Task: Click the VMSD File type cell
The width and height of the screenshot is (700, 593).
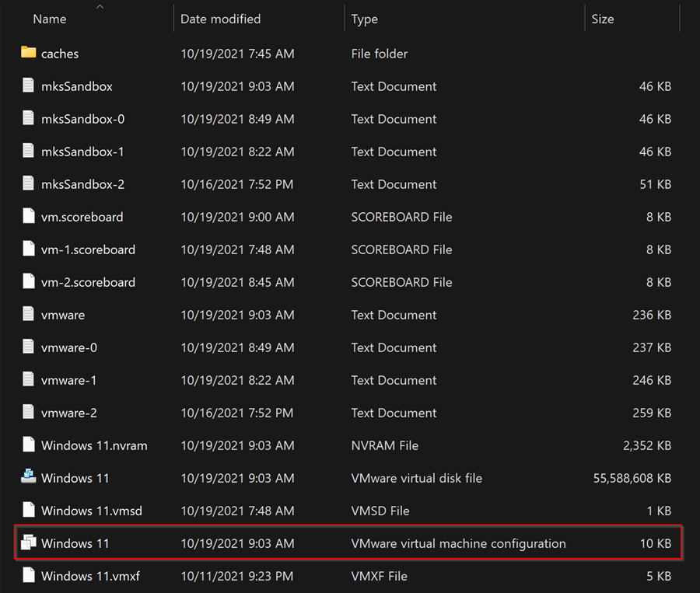Action: coord(380,511)
